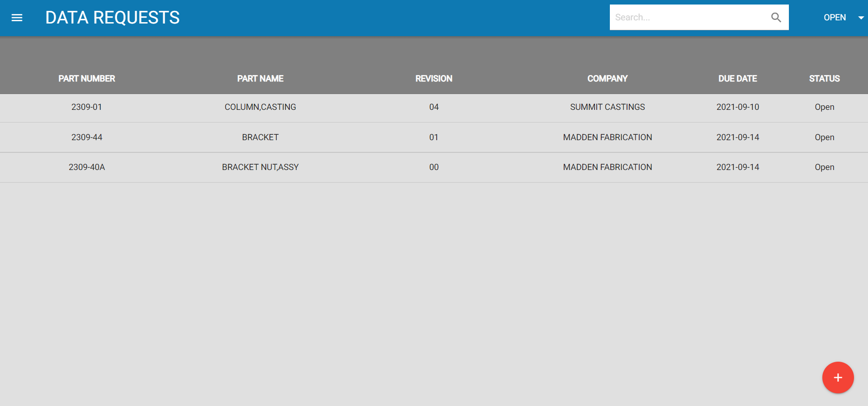Viewport: 868px width, 406px height.
Task: Sort by STATUS column header
Action: (825, 79)
